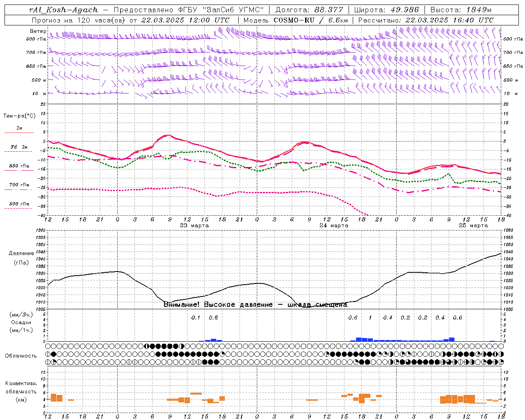
Task: Click the 0.1 precipitation value
Action: [196, 317]
